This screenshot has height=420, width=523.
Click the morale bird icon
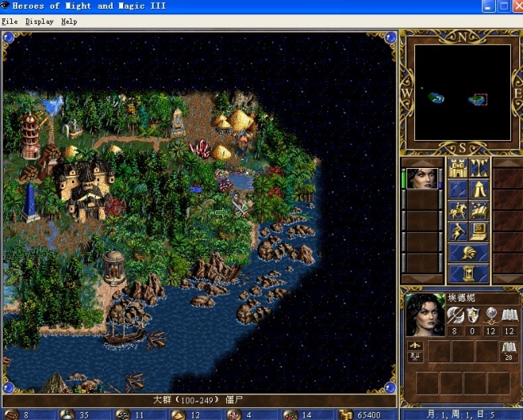415,346
